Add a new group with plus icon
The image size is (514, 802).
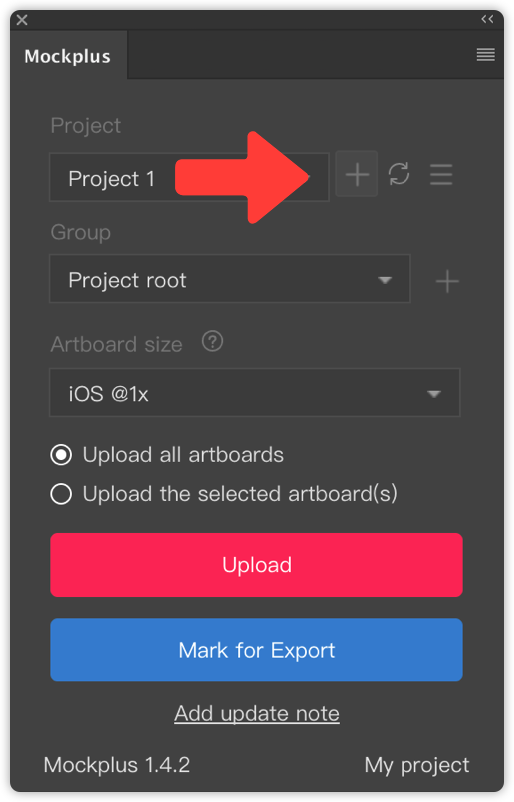pos(447,281)
